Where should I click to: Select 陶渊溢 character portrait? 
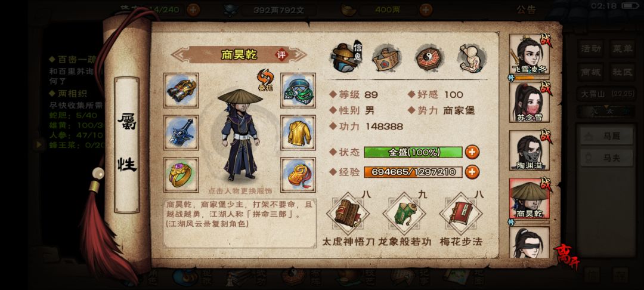(530, 151)
